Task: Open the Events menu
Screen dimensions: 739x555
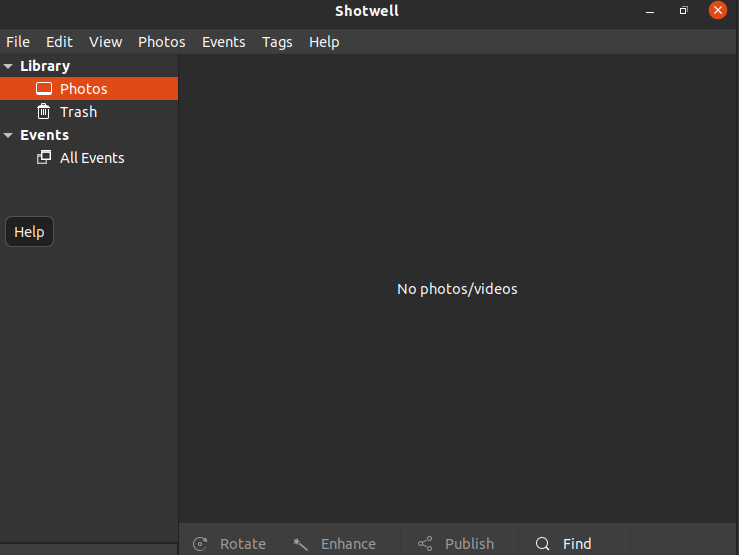Action: click(223, 42)
